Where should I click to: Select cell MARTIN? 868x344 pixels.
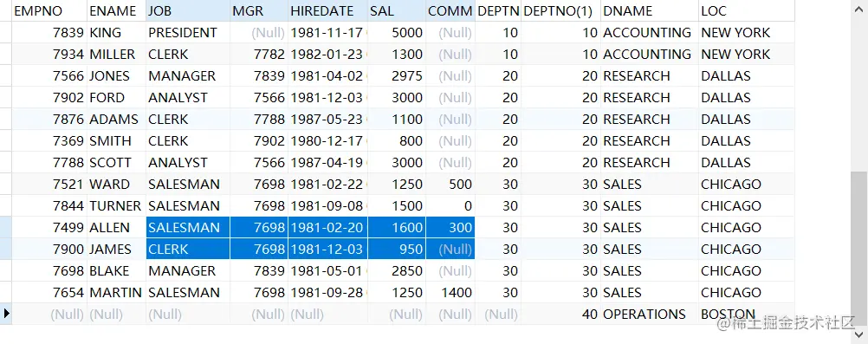(x=116, y=293)
